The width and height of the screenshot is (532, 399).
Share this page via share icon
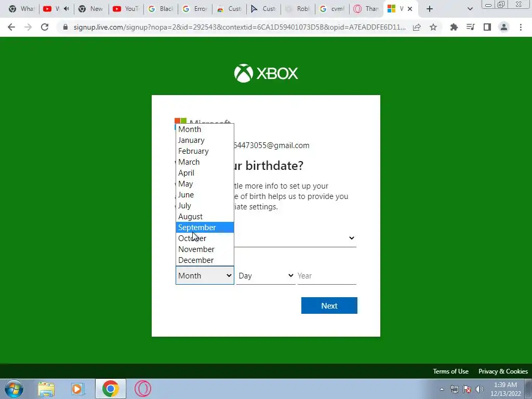pos(417,27)
